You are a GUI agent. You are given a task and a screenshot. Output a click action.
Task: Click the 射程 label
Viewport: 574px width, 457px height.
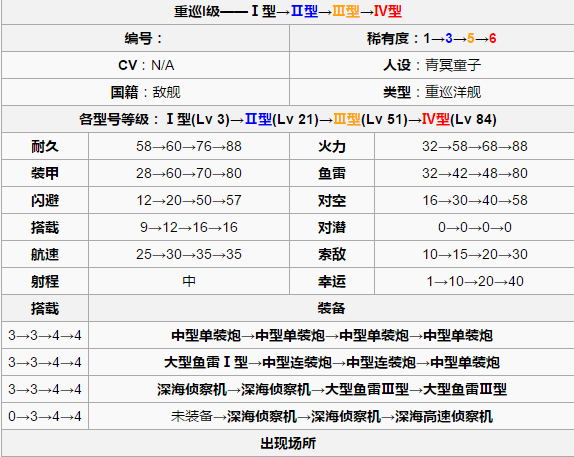pyautogui.click(x=45, y=282)
